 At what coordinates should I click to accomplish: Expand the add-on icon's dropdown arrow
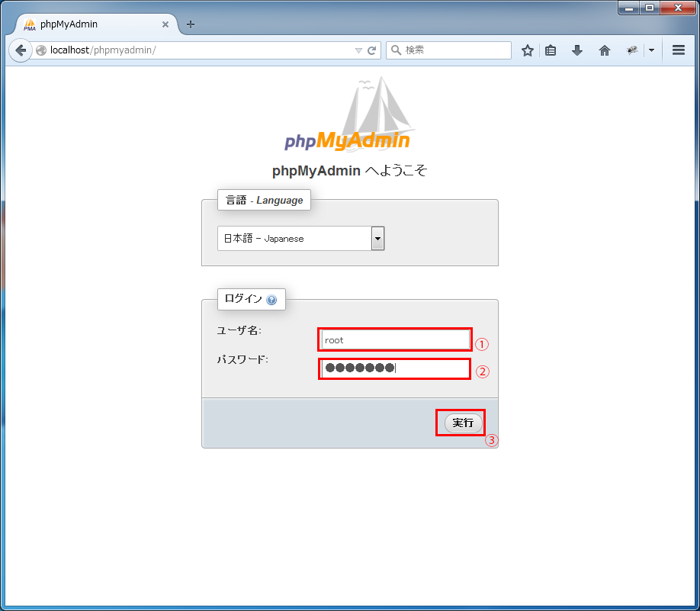click(x=651, y=50)
